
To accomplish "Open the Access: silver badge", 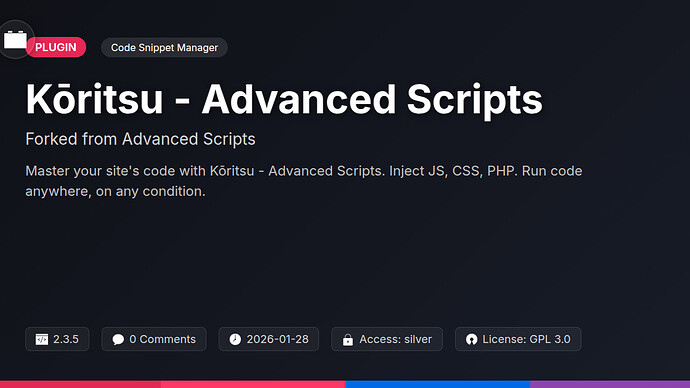I will pyautogui.click(x=387, y=339).
